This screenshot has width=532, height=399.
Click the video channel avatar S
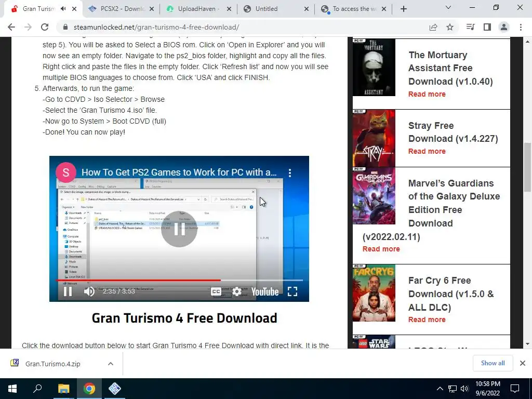tap(66, 172)
